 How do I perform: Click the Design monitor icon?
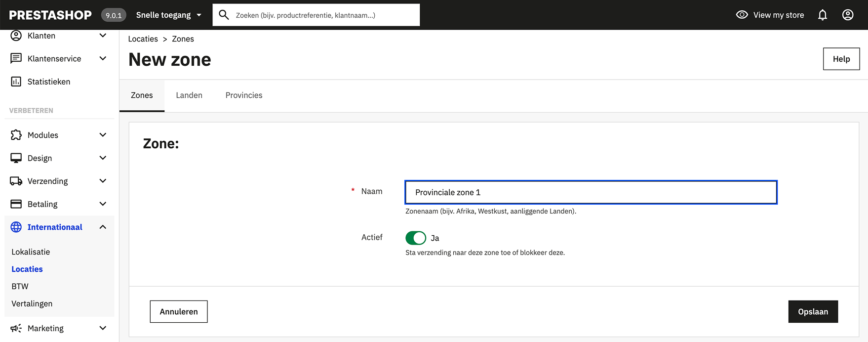16,158
